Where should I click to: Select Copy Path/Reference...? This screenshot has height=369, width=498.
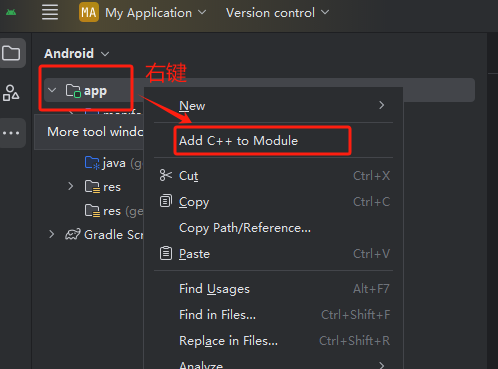pyautogui.click(x=273, y=228)
